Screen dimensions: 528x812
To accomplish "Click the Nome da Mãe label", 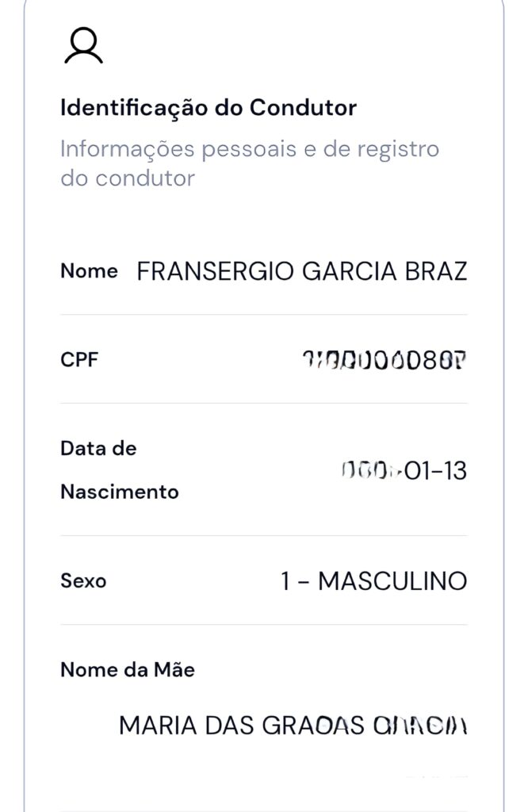I will click(x=127, y=670).
